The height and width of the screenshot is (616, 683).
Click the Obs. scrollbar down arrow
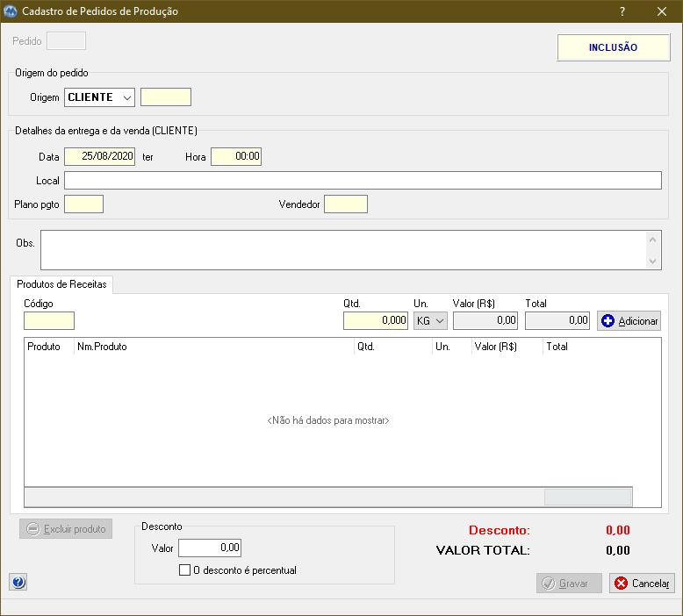pyautogui.click(x=652, y=261)
